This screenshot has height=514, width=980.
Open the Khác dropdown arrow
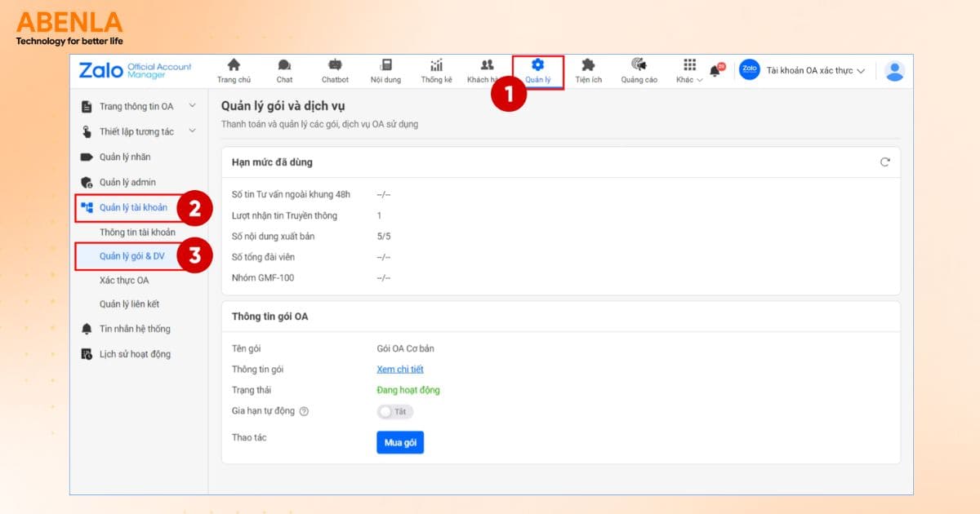(x=700, y=80)
